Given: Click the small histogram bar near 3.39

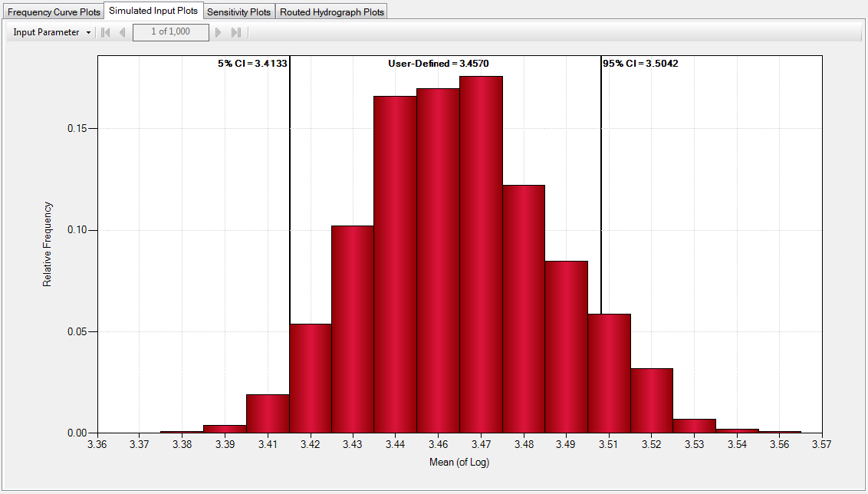Looking at the screenshot, I should pyautogui.click(x=225, y=430).
